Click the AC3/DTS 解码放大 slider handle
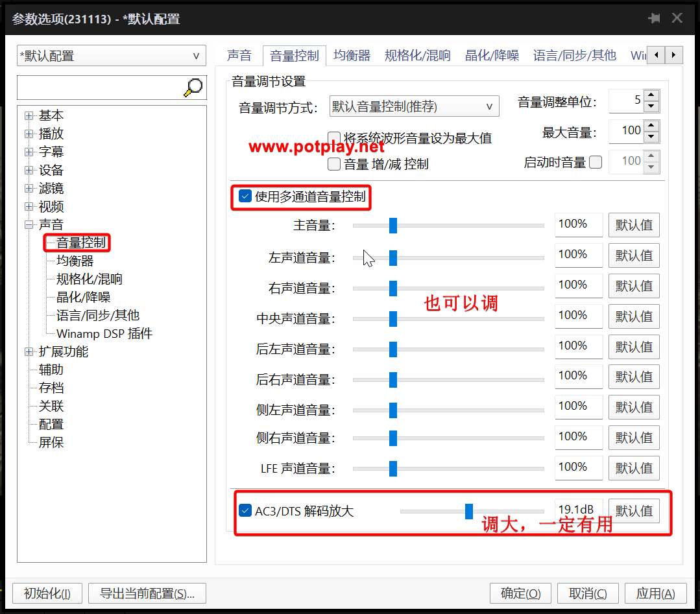The width and height of the screenshot is (700, 614). pyautogui.click(x=469, y=512)
